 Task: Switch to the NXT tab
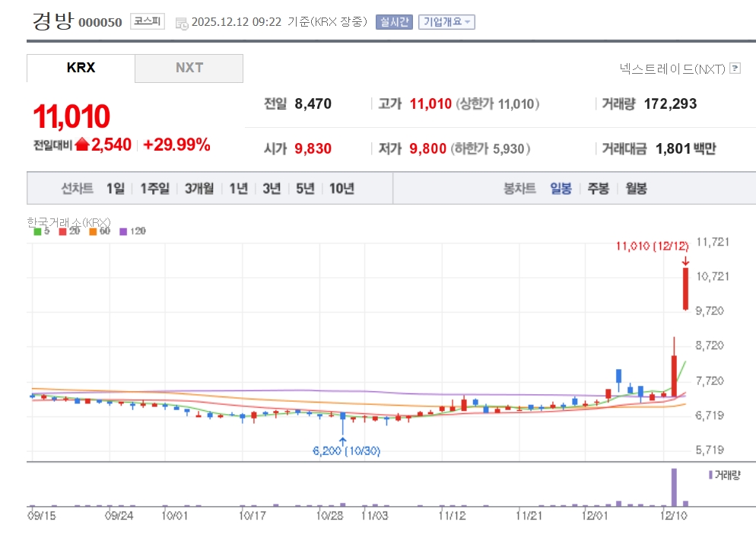click(189, 68)
